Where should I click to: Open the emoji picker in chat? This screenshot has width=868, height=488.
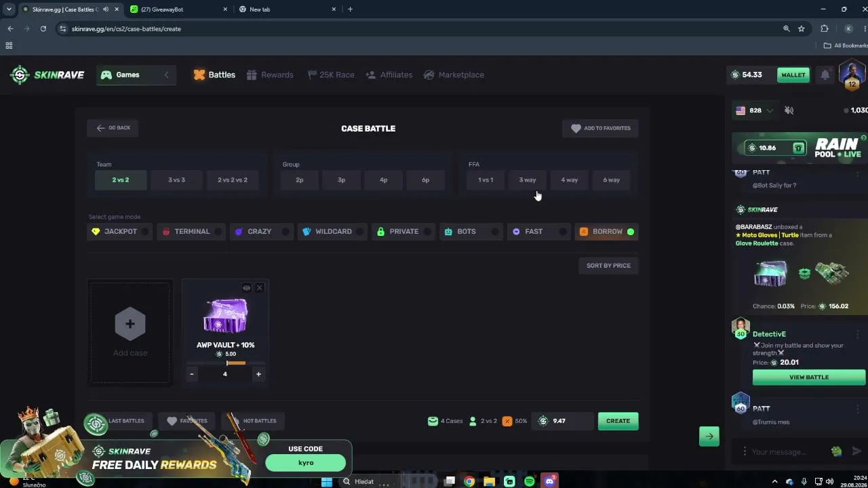pos(837,451)
